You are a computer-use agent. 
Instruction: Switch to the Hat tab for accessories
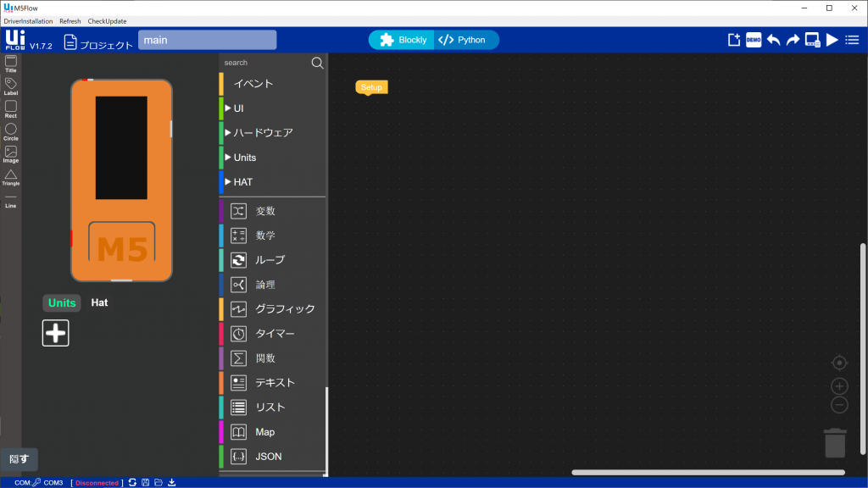tap(99, 302)
